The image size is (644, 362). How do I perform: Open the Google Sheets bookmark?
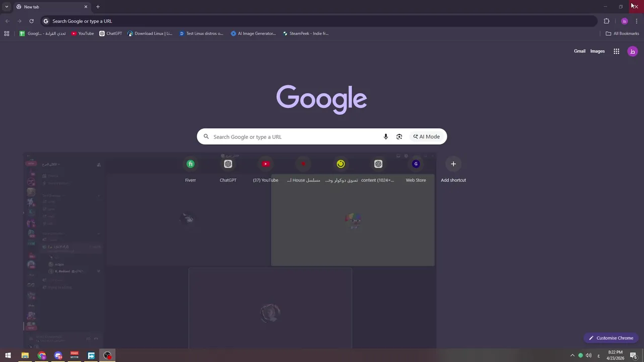click(x=43, y=34)
